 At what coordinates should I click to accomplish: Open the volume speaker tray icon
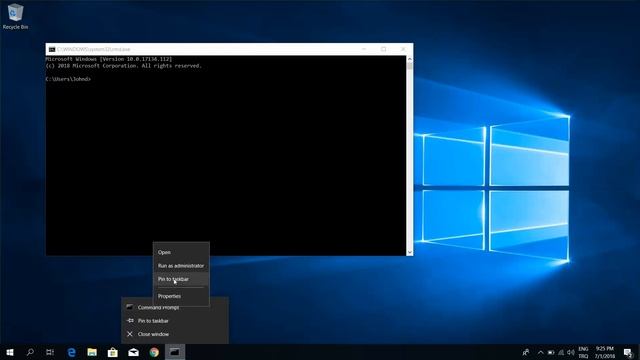click(571, 352)
